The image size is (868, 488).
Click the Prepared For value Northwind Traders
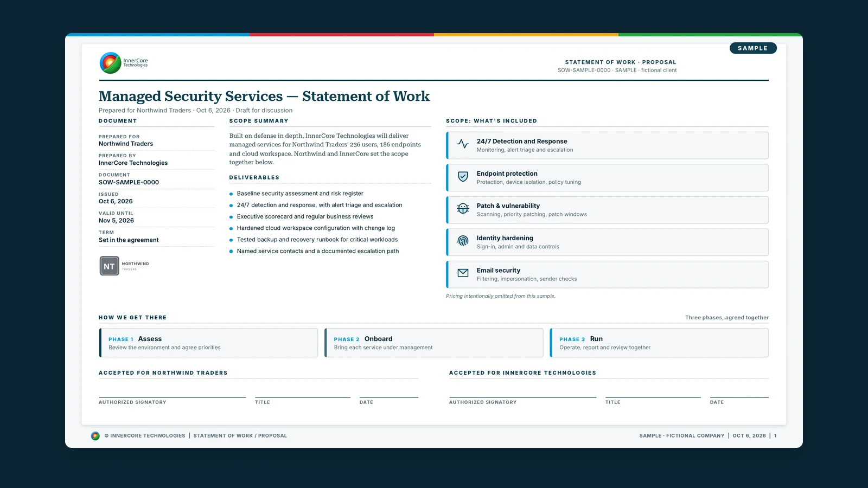coord(126,144)
